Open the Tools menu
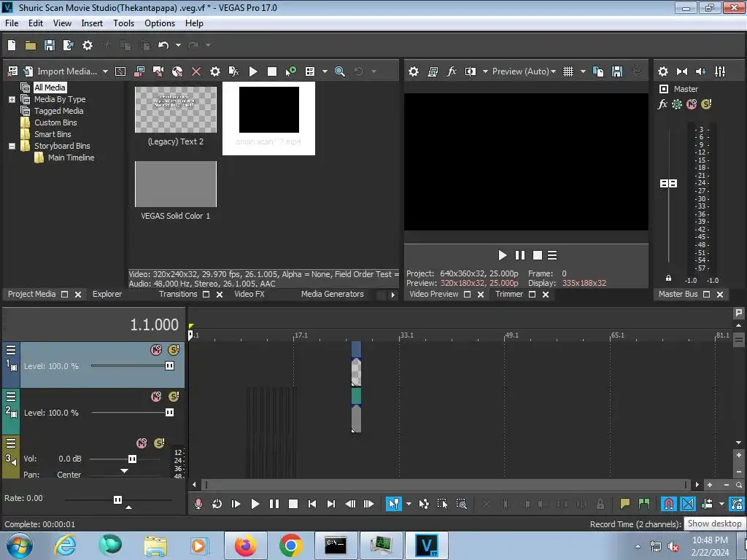The image size is (747, 560). click(123, 23)
